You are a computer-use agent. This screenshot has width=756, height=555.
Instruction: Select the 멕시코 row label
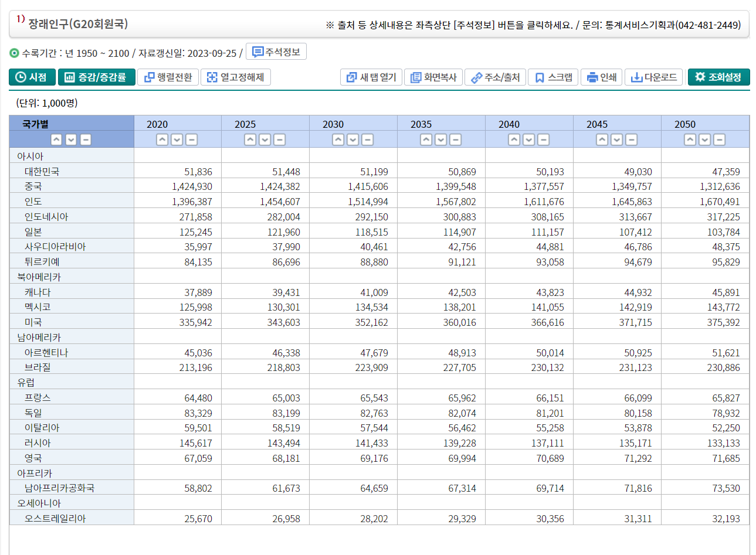38,307
